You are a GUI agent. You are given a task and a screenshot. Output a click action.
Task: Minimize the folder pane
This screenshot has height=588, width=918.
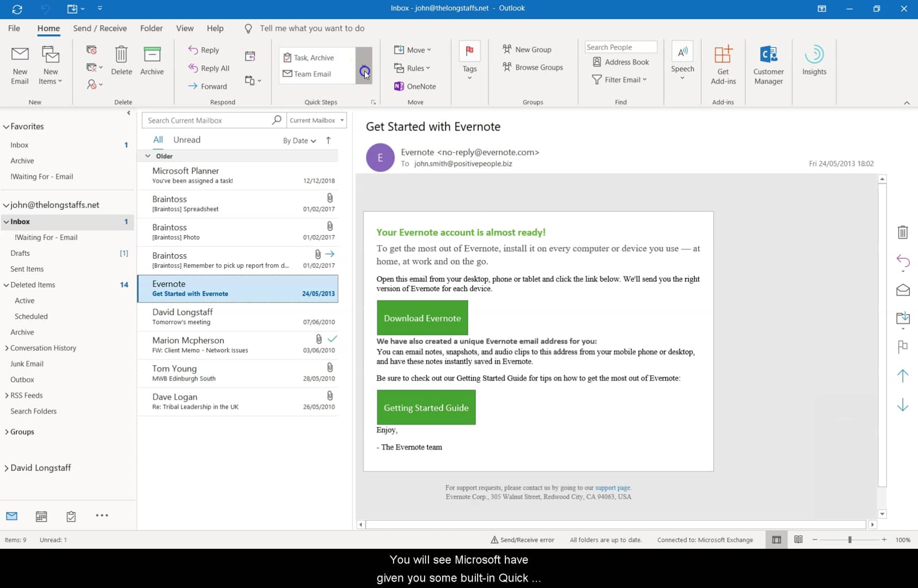click(x=128, y=113)
